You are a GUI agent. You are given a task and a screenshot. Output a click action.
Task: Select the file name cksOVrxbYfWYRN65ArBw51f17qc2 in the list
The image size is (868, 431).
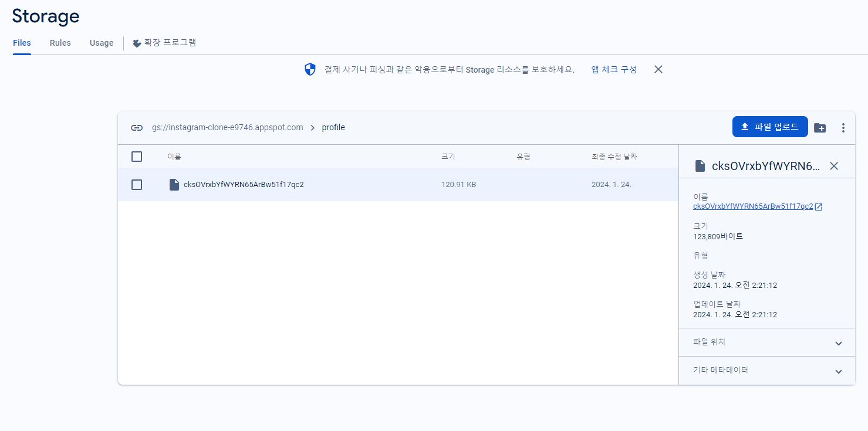pos(244,185)
